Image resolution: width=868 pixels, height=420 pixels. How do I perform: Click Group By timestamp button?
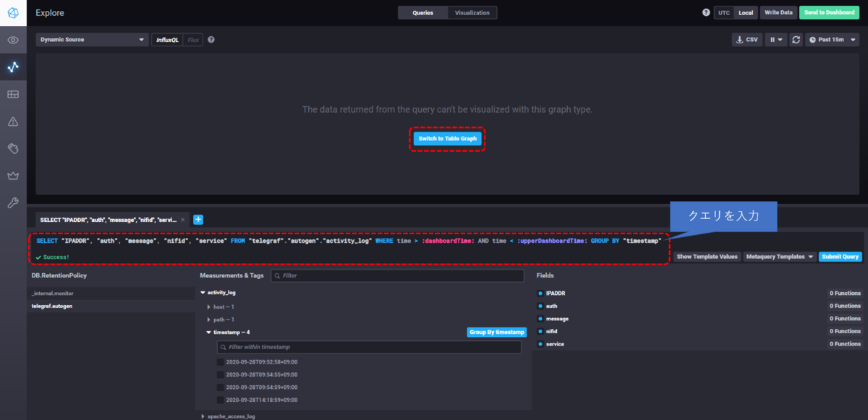tap(497, 333)
